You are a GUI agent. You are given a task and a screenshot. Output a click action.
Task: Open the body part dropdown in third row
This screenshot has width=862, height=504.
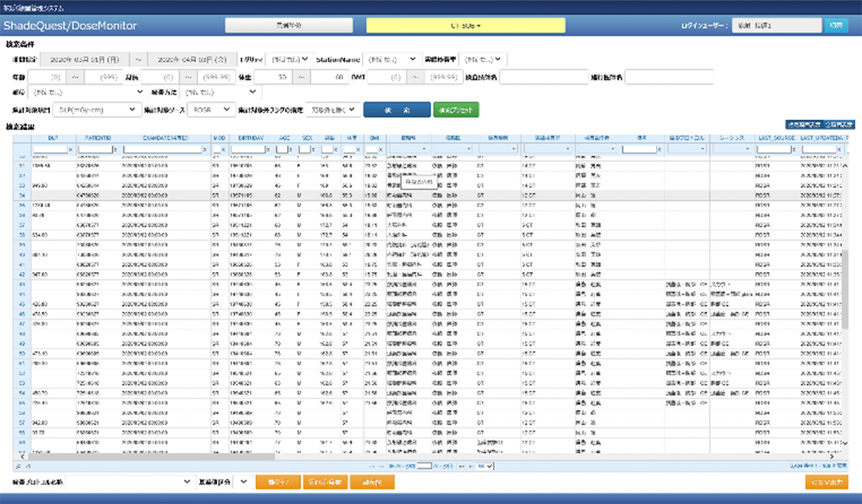pos(87,92)
